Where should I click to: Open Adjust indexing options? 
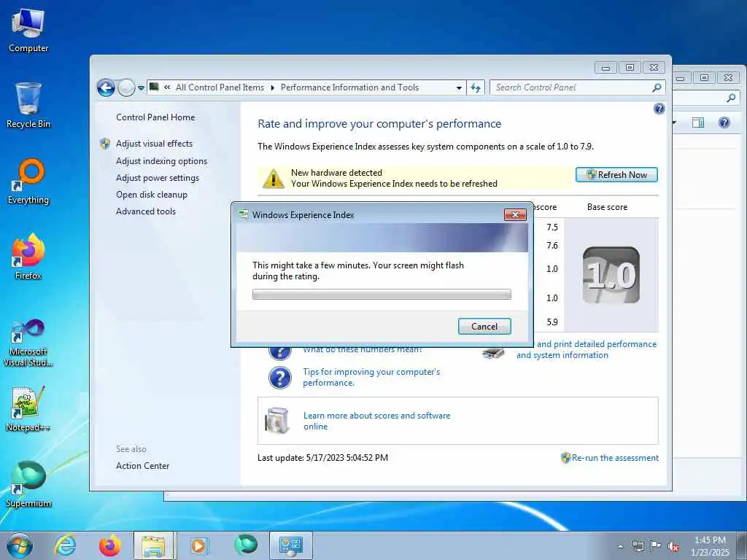[161, 161]
